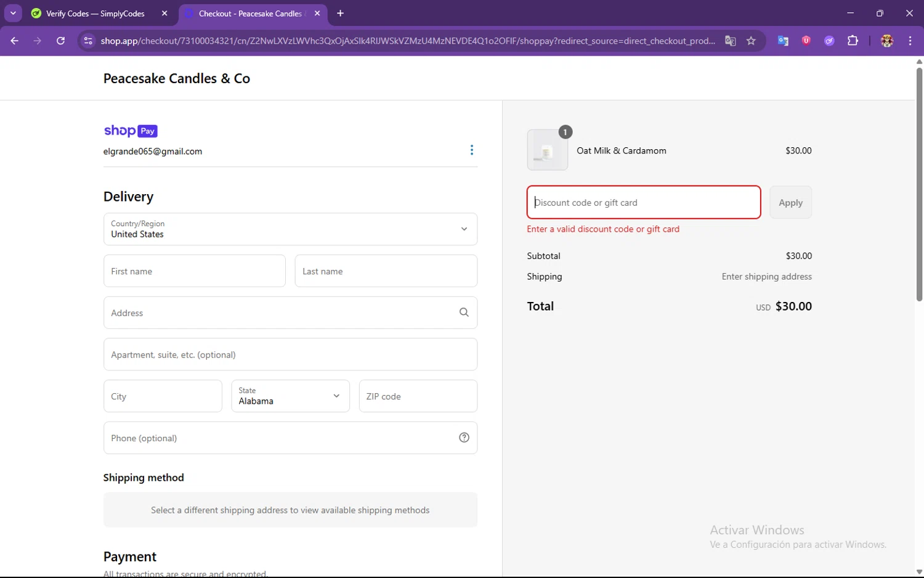Open a new browser tab
This screenshot has height=578, width=924.
click(x=341, y=14)
